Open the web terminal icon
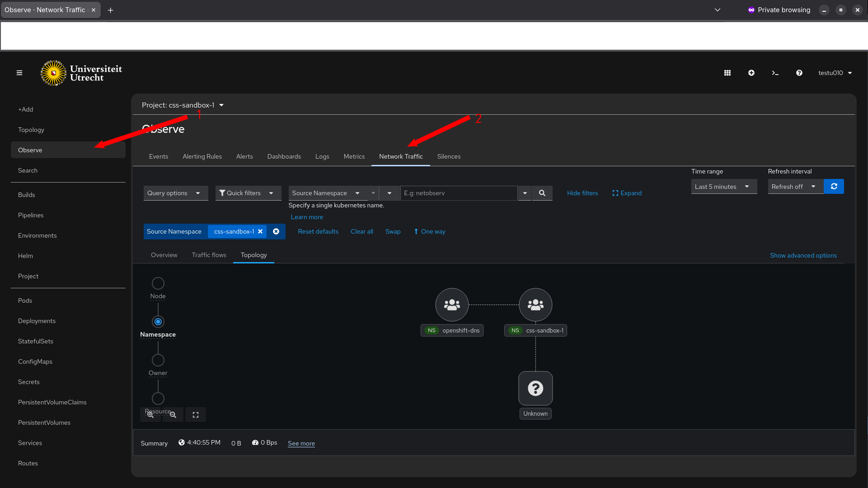Screen dimensions: 868x488 coord(775,73)
